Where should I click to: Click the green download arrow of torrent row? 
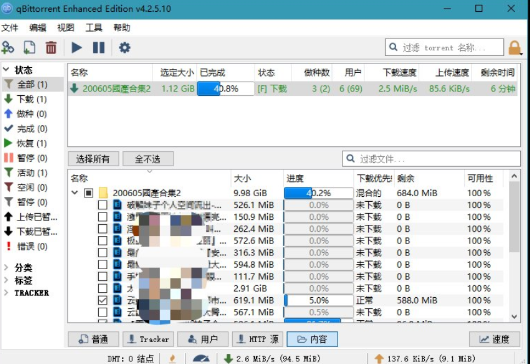tap(74, 89)
